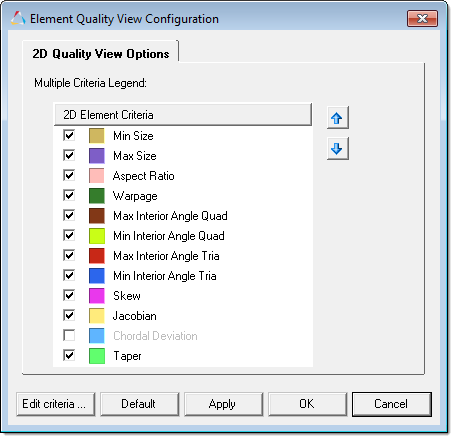Enable the Chordal Deviation checkbox

pyautogui.click(x=69, y=335)
